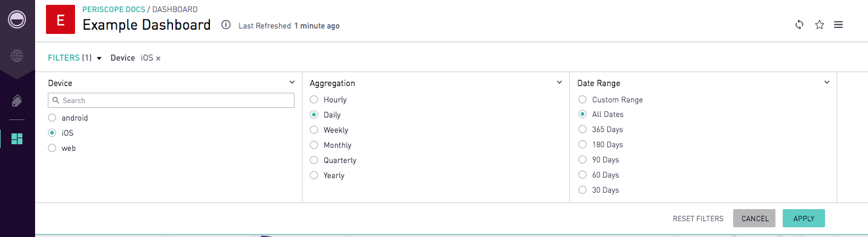
Task: Remove the iOS device filter tag
Action: pos(158,58)
